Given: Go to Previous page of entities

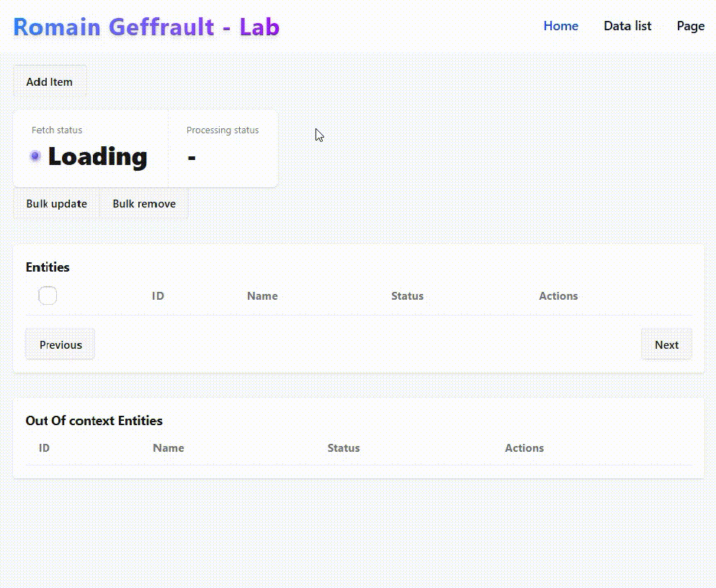Looking at the screenshot, I should pyautogui.click(x=61, y=344).
